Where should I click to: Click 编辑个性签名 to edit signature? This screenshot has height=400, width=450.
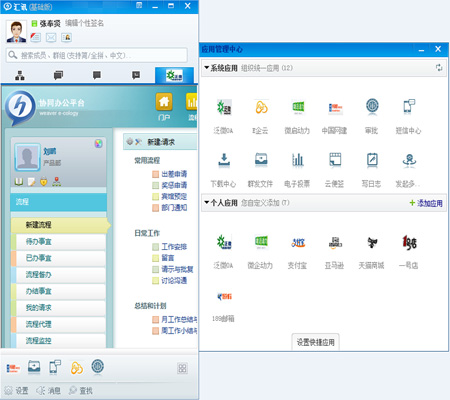84,23
